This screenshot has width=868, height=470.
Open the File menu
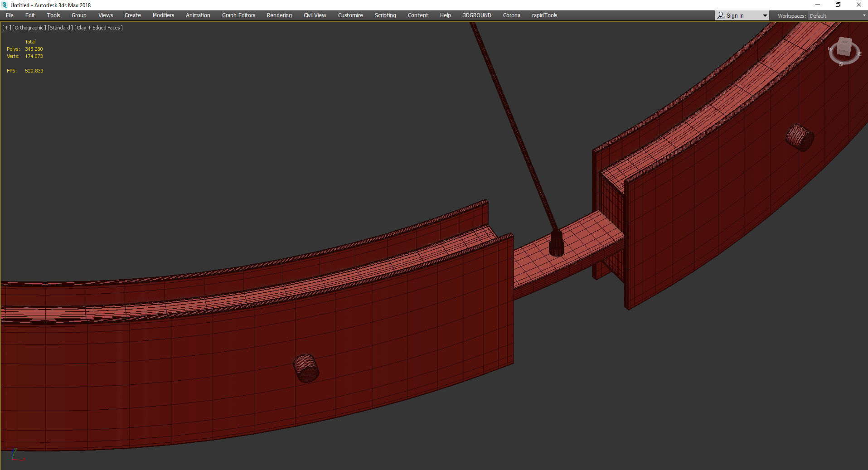[x=10, y=15]
